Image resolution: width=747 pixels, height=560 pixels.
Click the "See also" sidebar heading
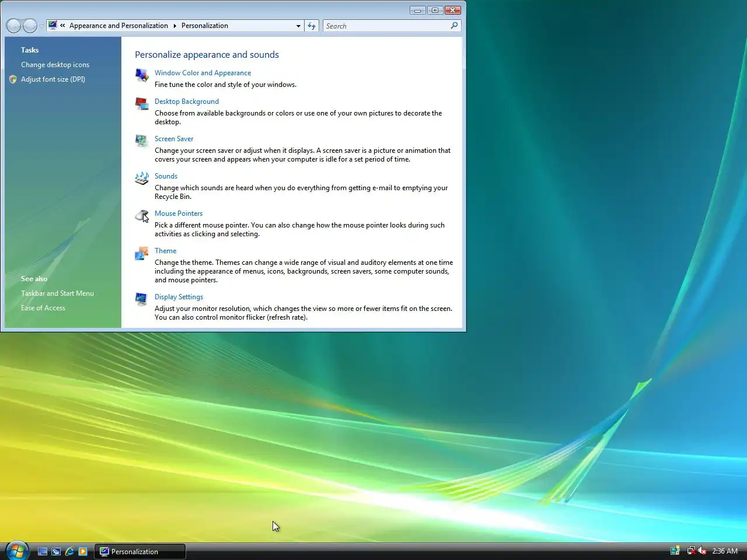point(34,279)
